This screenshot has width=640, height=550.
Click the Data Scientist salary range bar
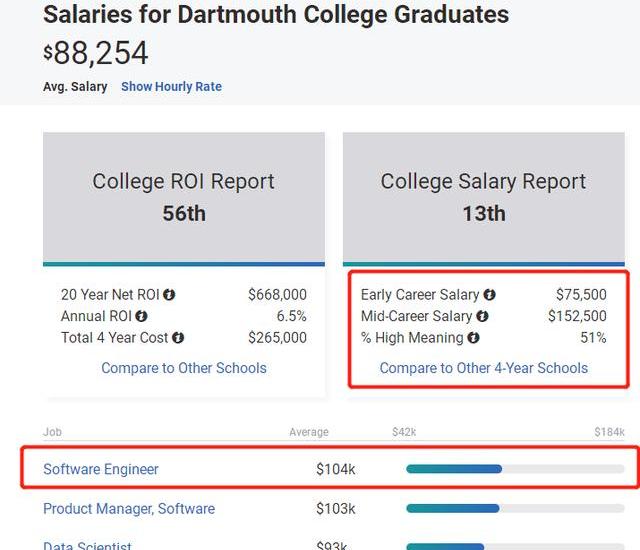point(515,546)
